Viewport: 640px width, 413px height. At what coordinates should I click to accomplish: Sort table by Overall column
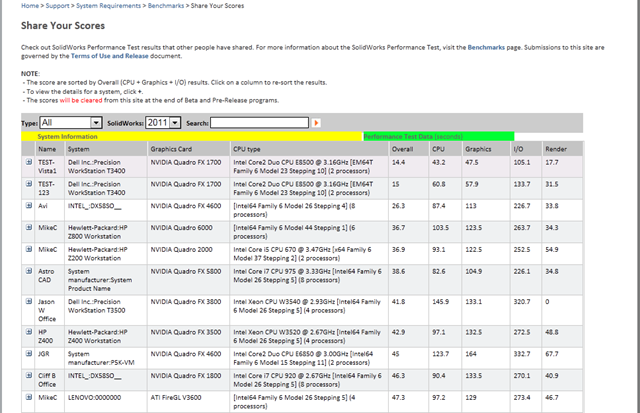click(402, 149)
